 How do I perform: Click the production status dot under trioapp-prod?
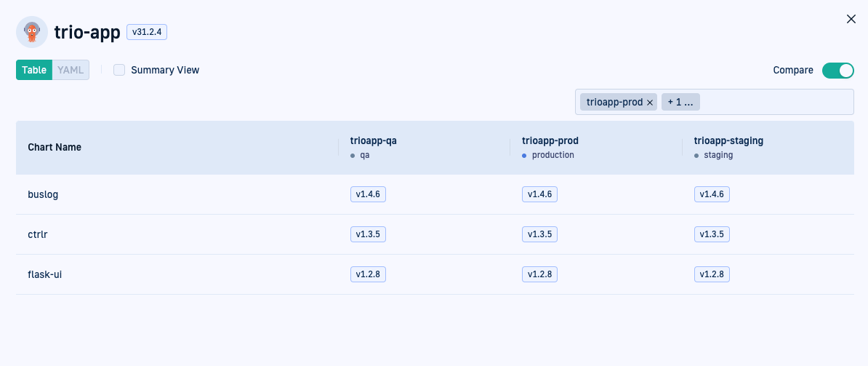coord(524,156)
